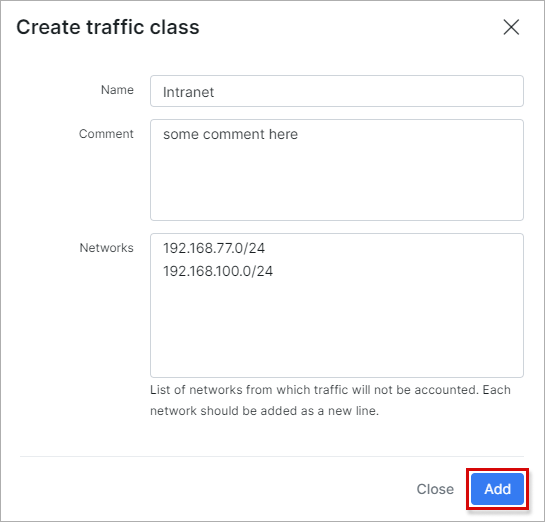Dismiss dialog using the Close button
This screenshot has height=522, width=545.
[435, 489]
